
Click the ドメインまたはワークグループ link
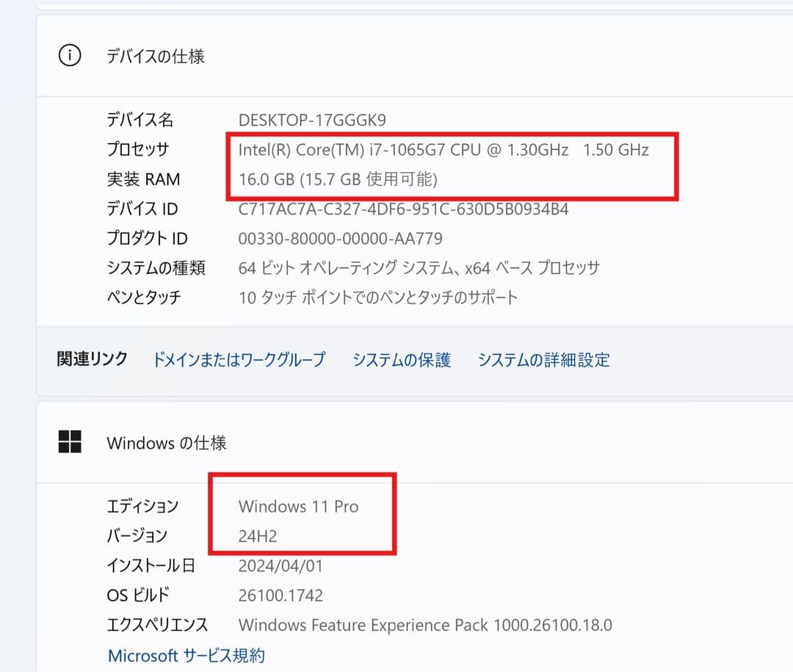click(239, 360)
